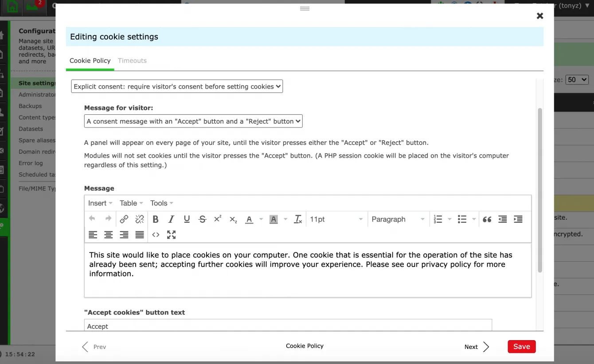Justify the text

140,235
